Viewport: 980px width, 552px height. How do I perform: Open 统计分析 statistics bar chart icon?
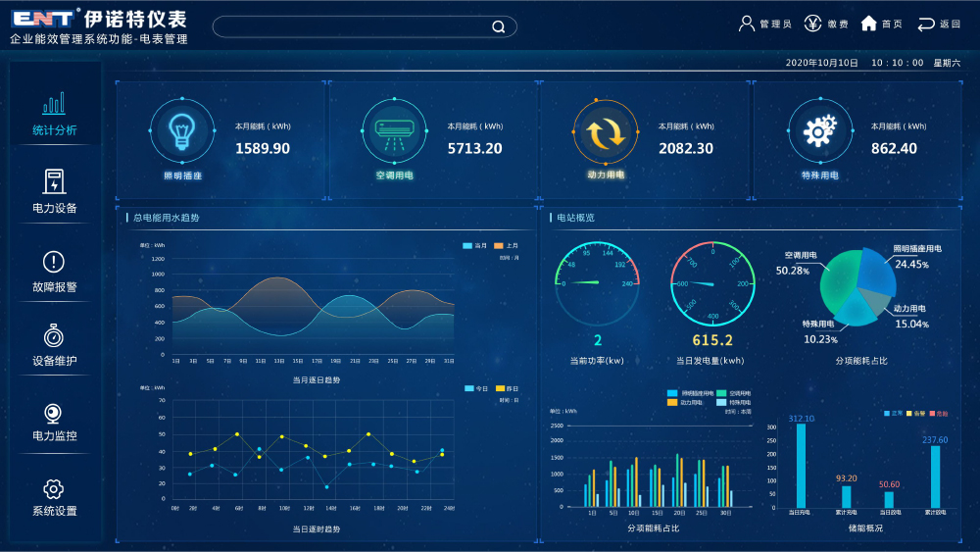click(54, 104)
